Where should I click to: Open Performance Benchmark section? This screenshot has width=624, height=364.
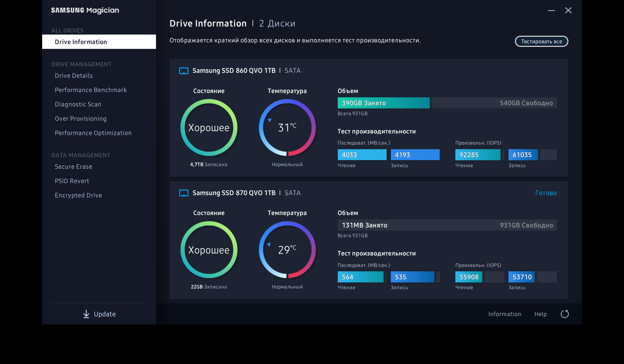91,90
